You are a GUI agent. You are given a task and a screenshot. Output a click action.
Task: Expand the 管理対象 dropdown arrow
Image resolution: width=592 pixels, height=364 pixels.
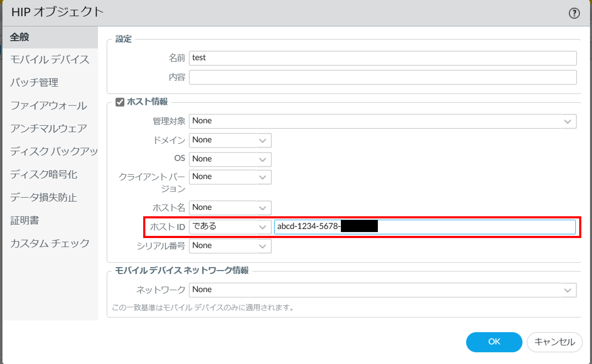568,121
